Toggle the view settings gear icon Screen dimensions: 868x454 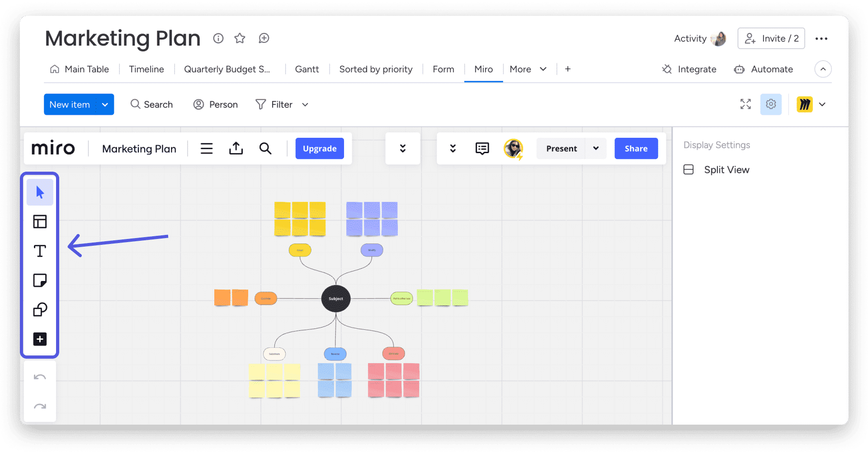point(771,104)
